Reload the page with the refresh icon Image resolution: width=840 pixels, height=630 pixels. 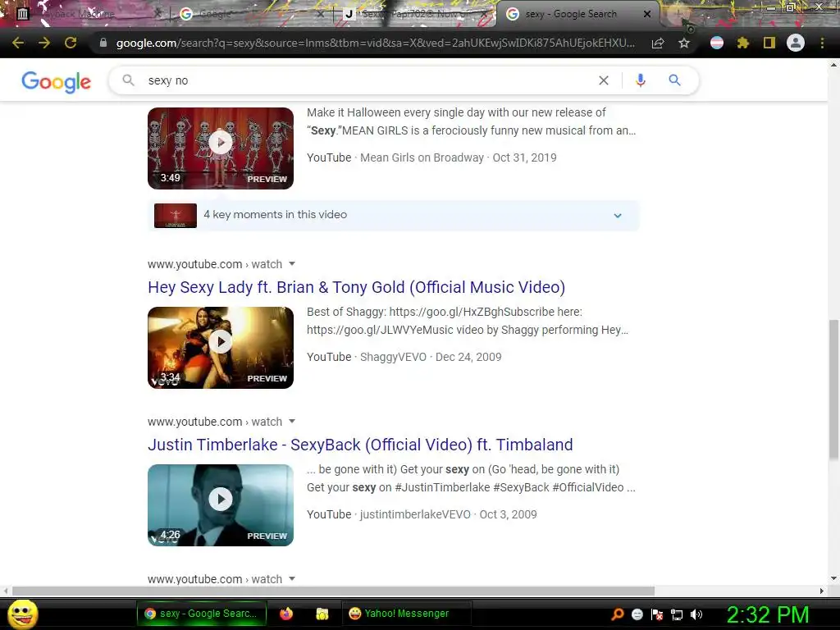pos(71,43)
